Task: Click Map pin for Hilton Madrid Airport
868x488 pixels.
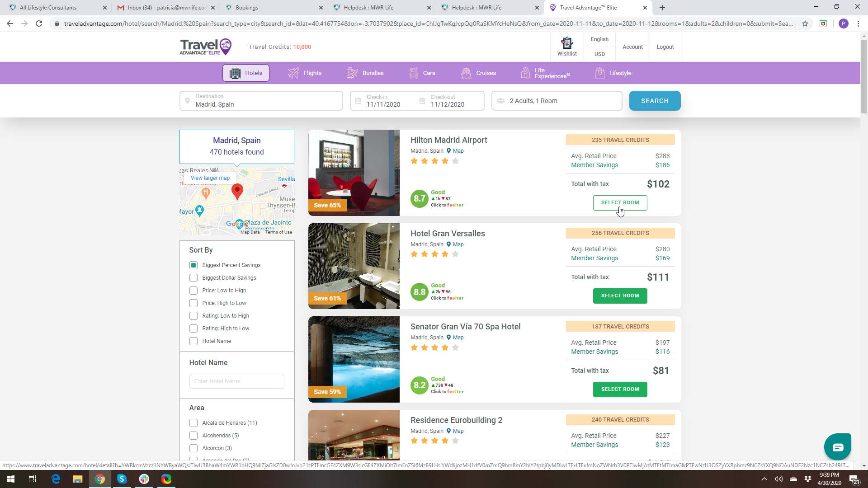Action: click(449, 151)
